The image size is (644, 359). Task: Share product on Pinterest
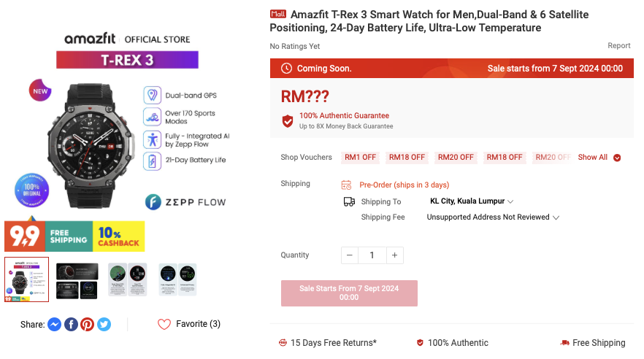(87, 325)
